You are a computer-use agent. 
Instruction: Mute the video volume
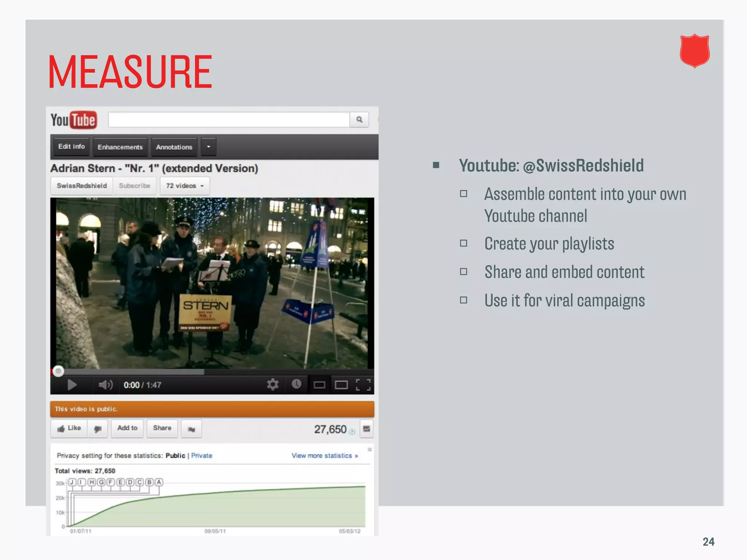coord(105,385)
